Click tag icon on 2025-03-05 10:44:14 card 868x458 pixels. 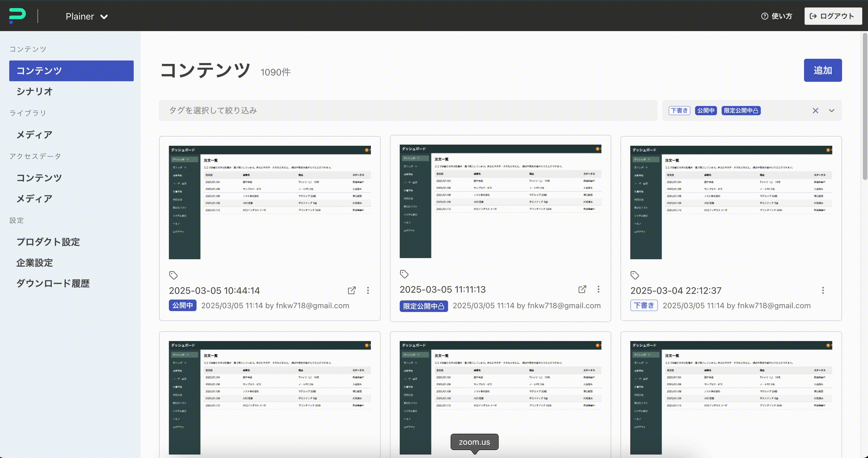click(x=173, y=275)
